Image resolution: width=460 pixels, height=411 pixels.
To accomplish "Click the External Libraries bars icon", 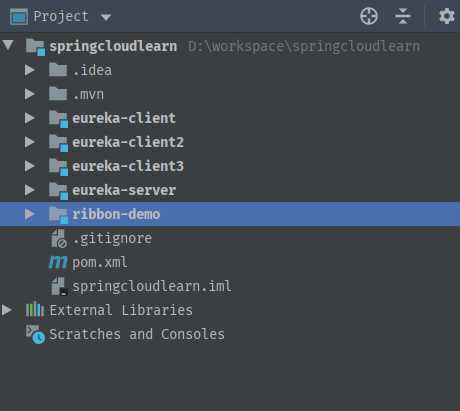I will click(35, 310).
